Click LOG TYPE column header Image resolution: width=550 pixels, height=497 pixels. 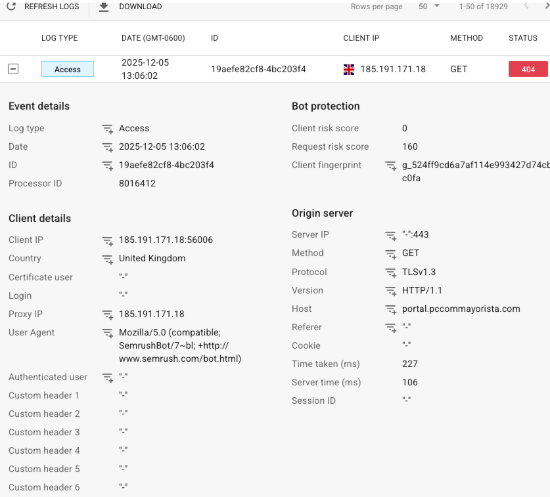pyautogui.click(x=60, y=38)
